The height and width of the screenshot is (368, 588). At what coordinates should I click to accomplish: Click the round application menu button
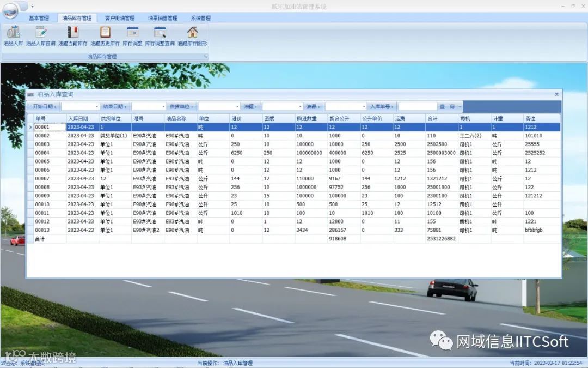point(10,11)
